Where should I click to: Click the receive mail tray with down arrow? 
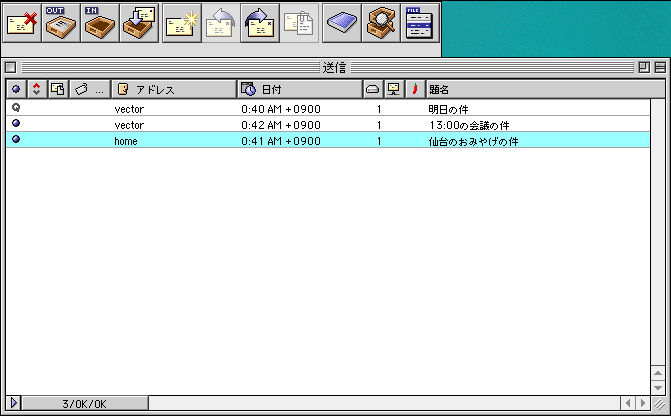tap(139, 21)
